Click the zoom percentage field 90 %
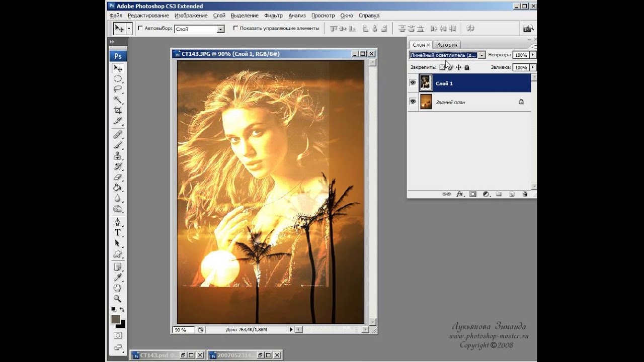The image size is (644, 362). pos(184,330)
